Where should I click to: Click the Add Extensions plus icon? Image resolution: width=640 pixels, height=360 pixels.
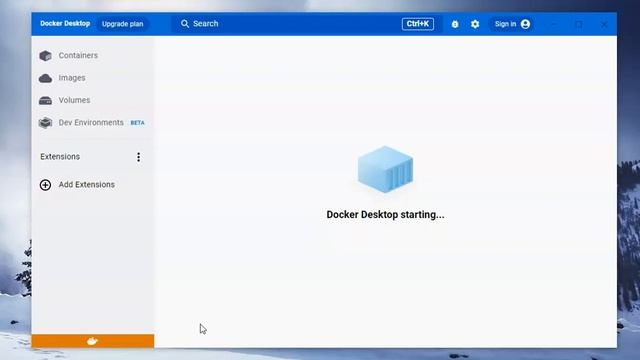[45, 185]
